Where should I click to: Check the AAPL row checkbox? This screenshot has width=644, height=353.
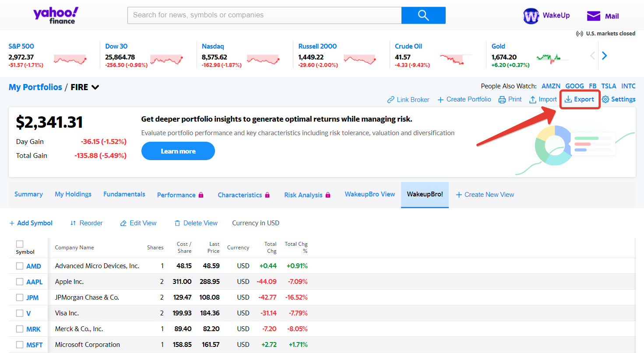pos(20,282)
